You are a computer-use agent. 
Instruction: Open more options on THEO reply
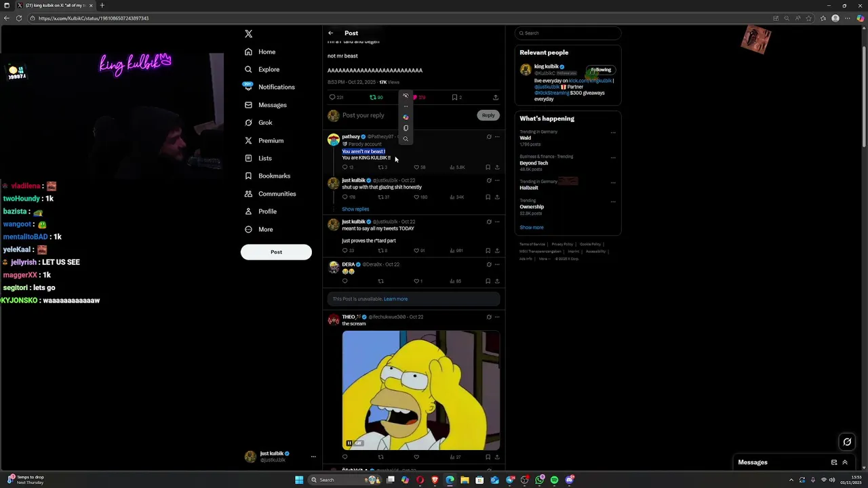(497, 317)
